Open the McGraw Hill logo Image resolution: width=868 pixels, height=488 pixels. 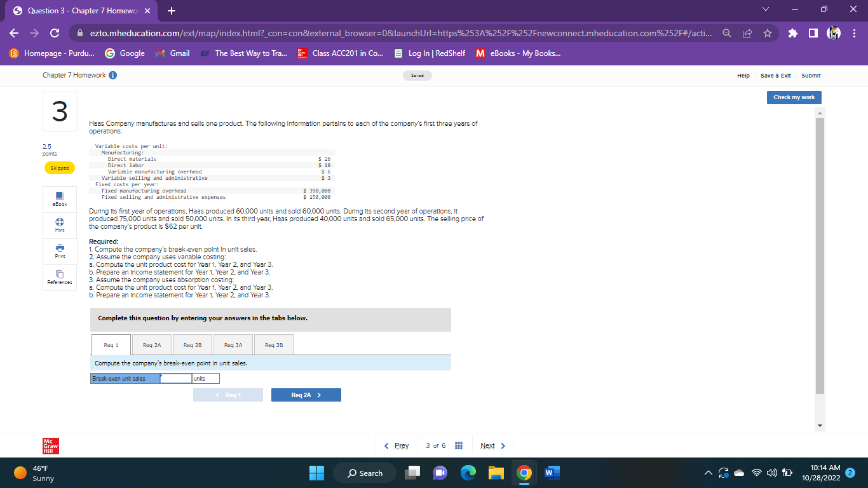click(x=50, y=445)
